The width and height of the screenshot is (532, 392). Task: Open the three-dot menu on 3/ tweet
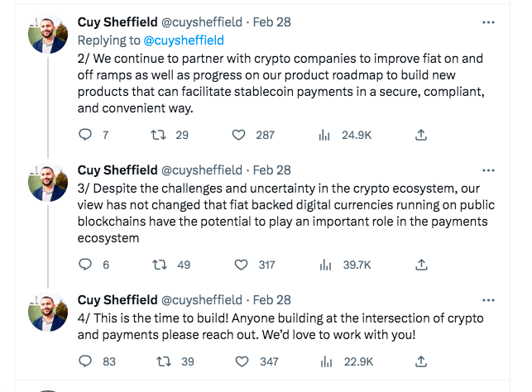pos(488,170)
